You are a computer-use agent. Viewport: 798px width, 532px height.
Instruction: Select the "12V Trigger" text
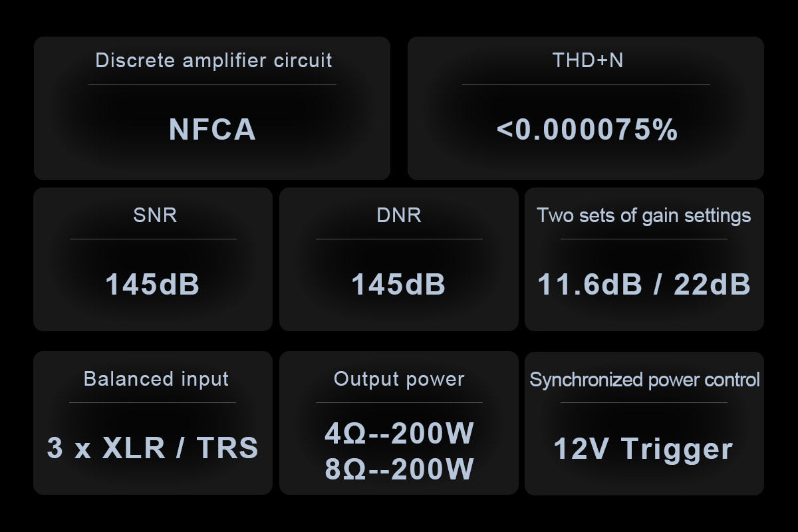[643, 448]
